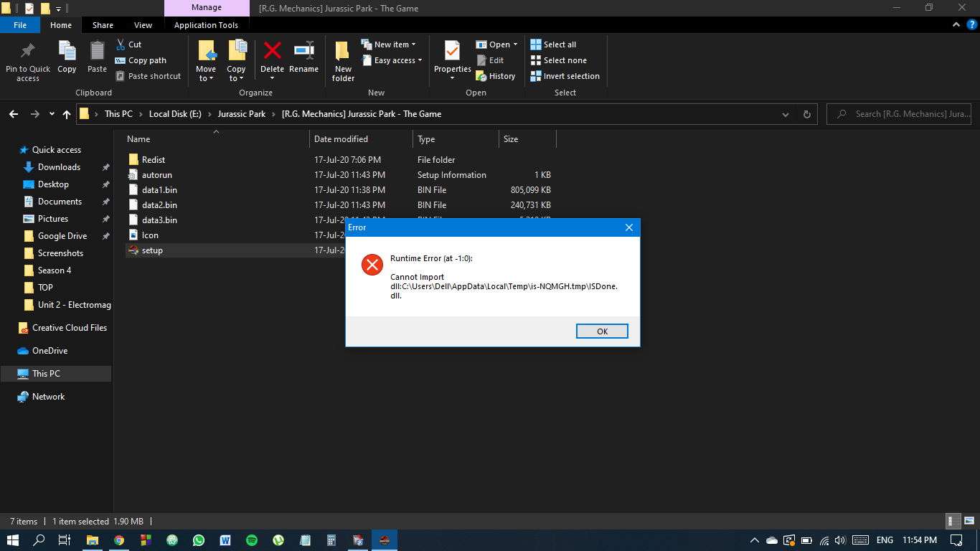Click the Up one level arrow
The height and width of the screenshot is (551, 980).
coord(67,114)
